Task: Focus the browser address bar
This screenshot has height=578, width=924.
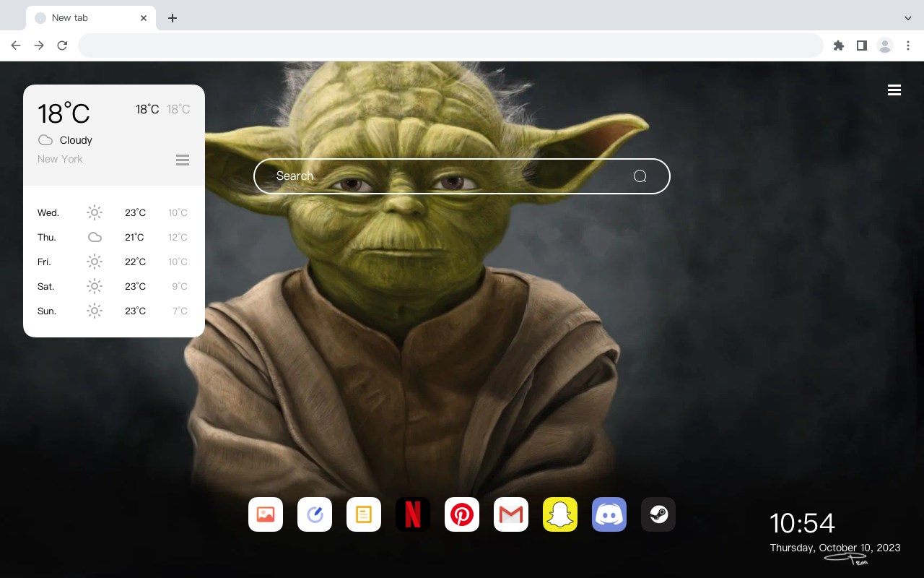Action: coord(450,46)
